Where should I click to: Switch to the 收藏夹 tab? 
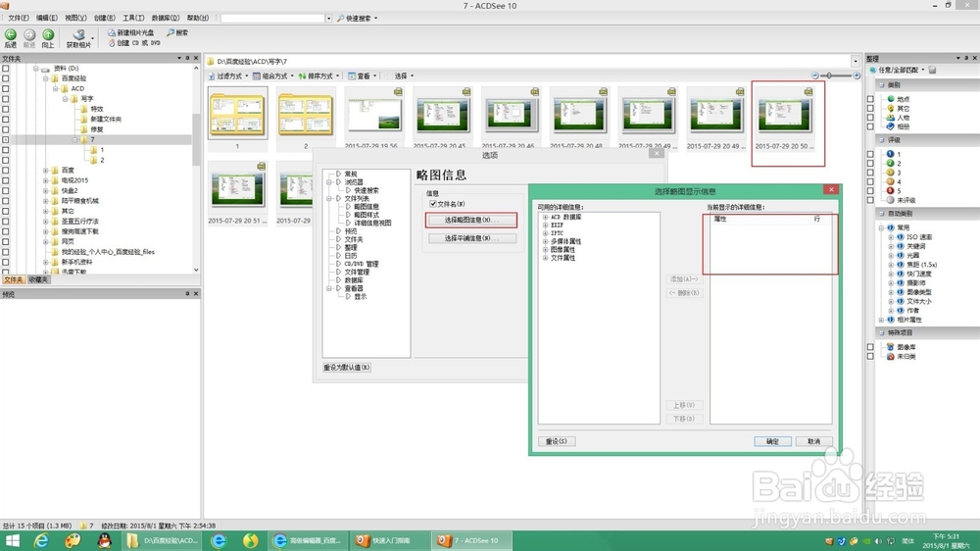(x=38, y=280)
